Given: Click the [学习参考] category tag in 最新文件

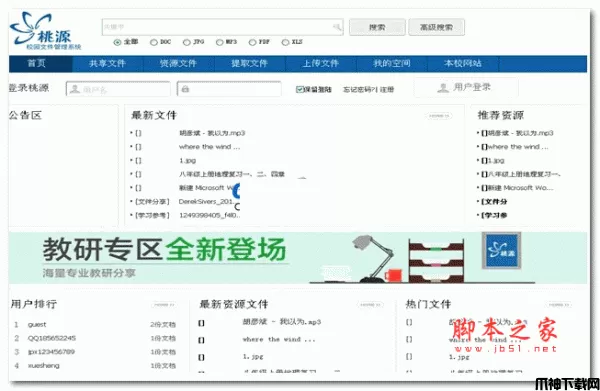Looking at the screenshot, I should tap(152, 215).
